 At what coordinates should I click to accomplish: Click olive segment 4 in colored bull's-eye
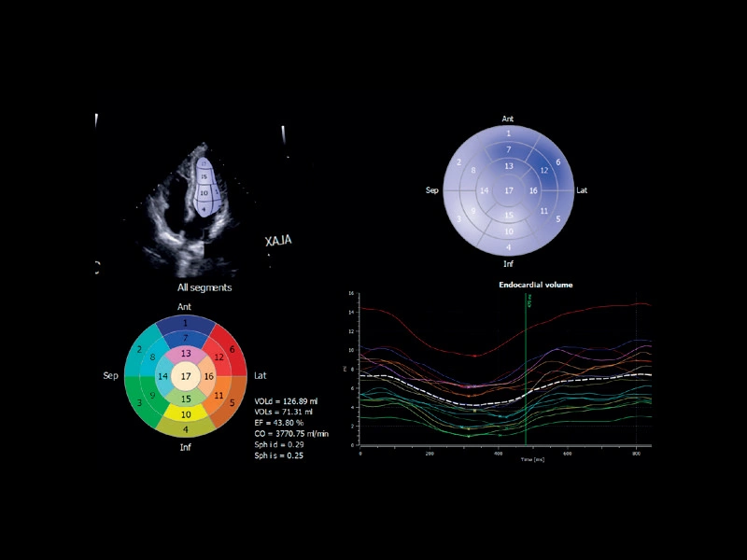pyautogui.click(x=186, y=429)
